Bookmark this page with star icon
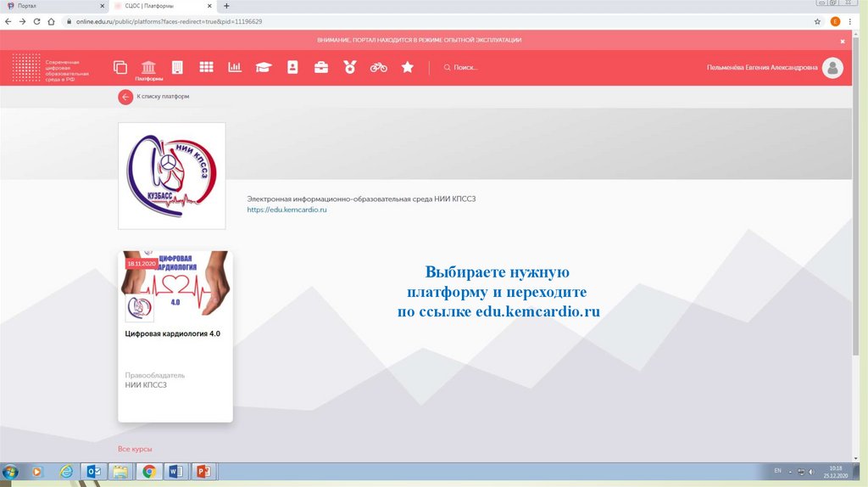 [x=818, y=21]
